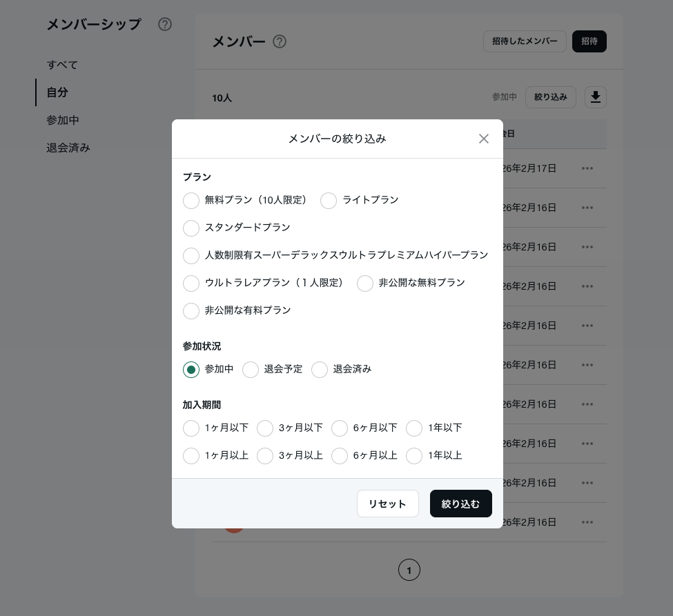The height and width of the screenshot is (616, 673).
Task: Select the 退会済み participation status option
Action: 320,370
